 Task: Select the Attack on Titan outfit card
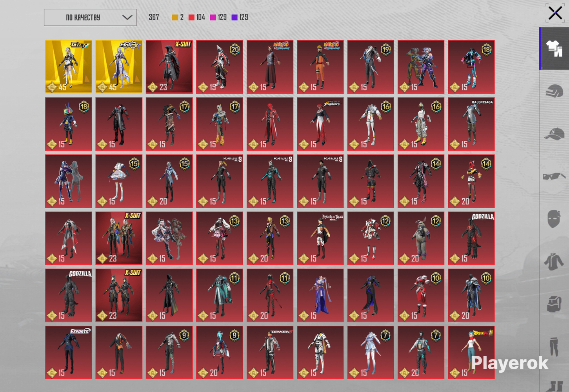(320, 238)
